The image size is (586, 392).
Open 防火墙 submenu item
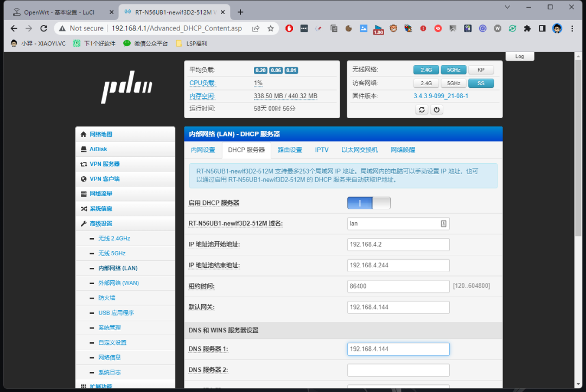[107, 298]
